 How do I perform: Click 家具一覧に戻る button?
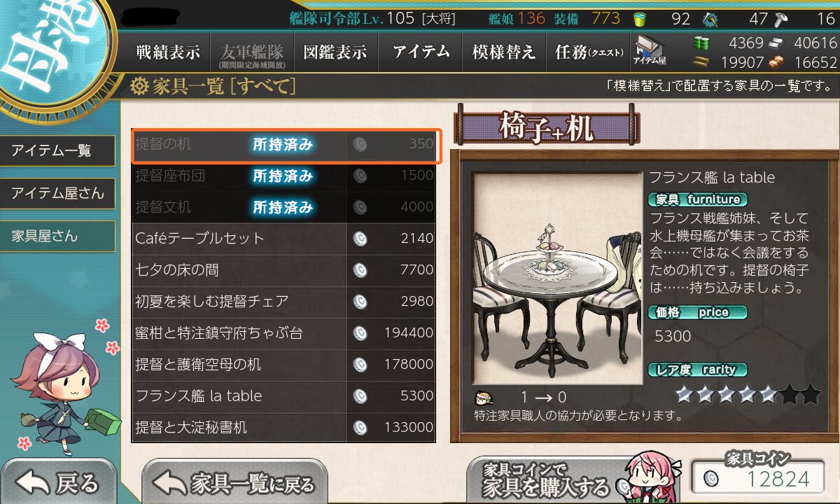[234, 482]
